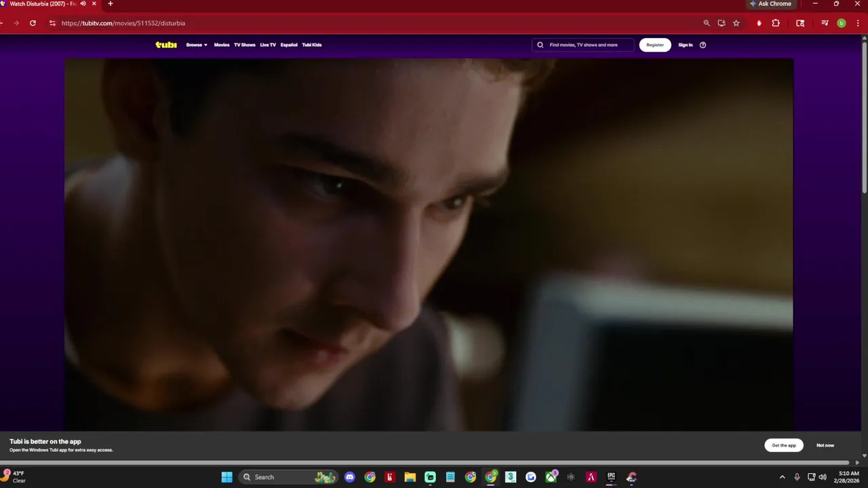Click Sign In link
This screenshot has height=488, width=868.
(686, 45)
